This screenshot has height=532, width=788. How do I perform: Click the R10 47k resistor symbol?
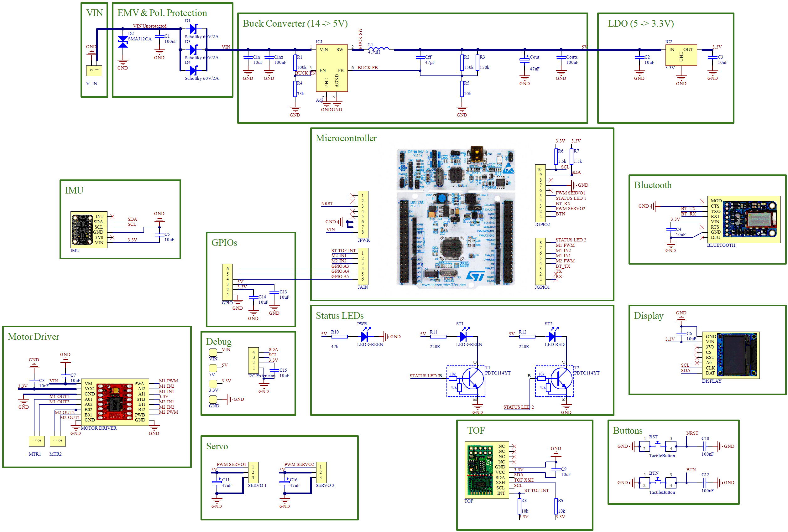coord(339,337)
